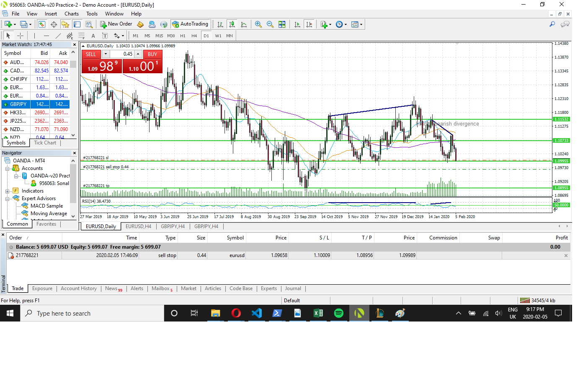Switch chart to candlesticks icon
The height and width of the screenshot is (373, 588).
click(232, 24)
